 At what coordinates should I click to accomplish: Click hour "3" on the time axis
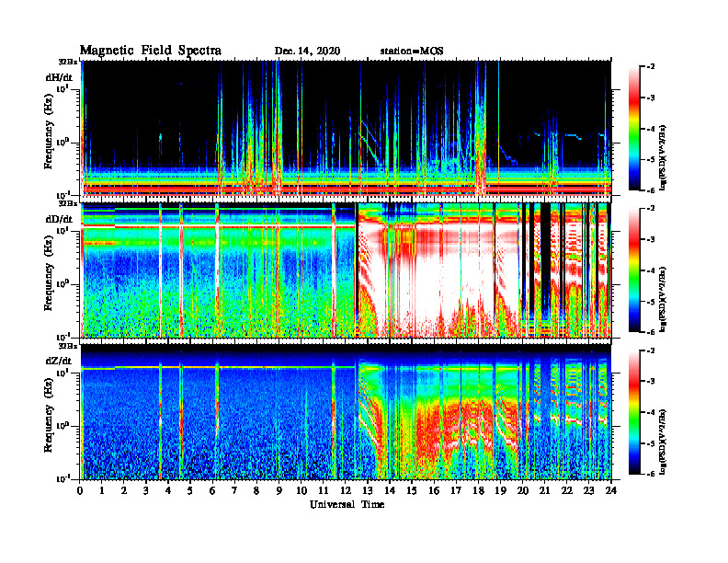click(x=146, y=490)
